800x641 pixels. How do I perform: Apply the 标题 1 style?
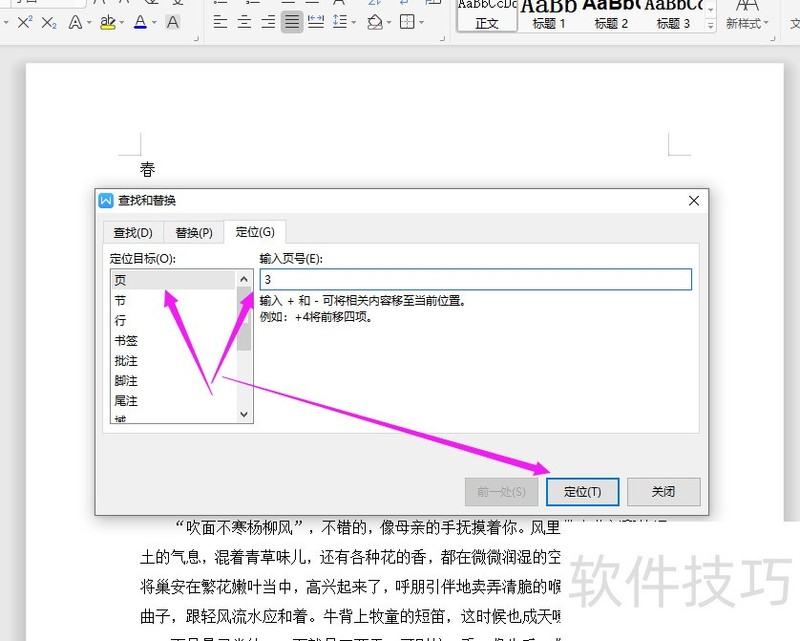coord(548,16)
